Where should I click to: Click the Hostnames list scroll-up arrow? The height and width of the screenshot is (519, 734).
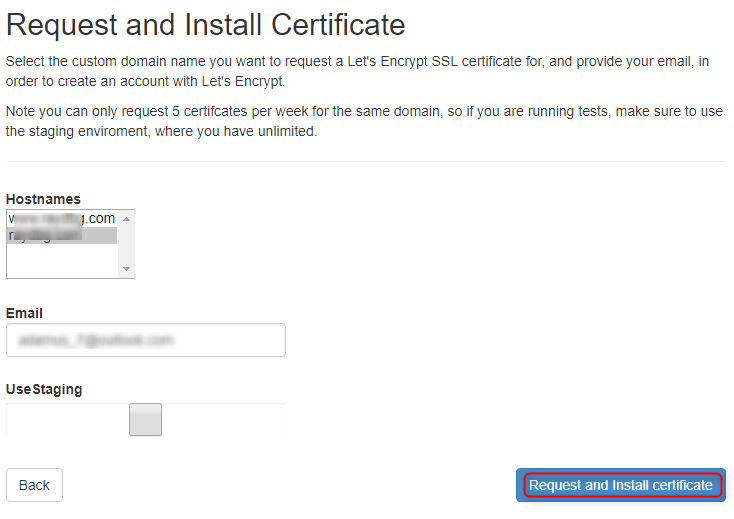point(126,217)
